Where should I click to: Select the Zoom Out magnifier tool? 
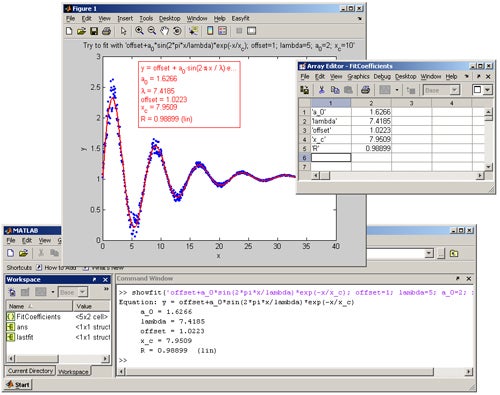pyautogui.click(x=152, y=31)
